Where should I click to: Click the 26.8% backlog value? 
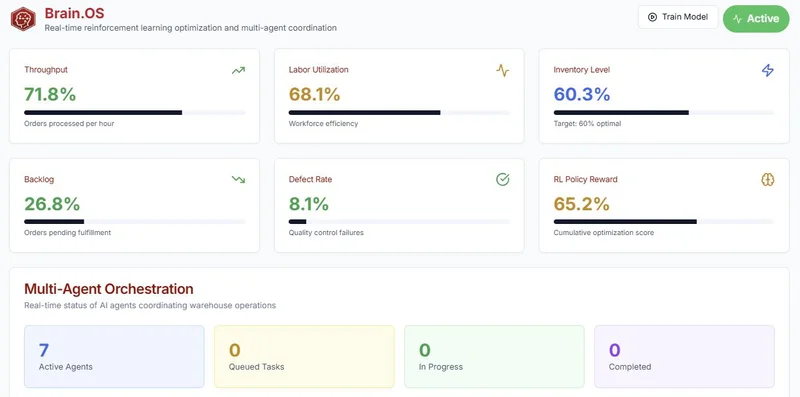(x=52, y=204)
